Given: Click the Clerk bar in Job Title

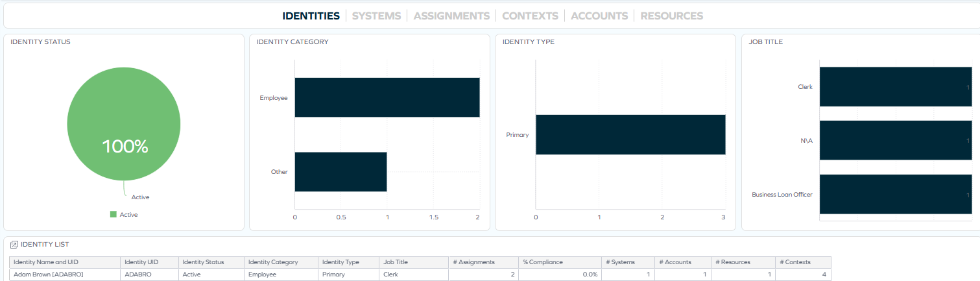Looking at the screenshot, I should pos(895,86).
